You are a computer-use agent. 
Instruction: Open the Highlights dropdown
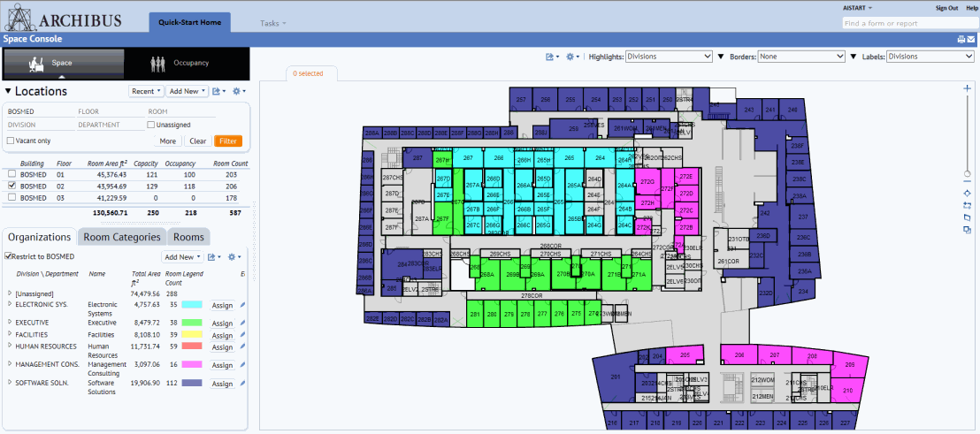[669, 57]
